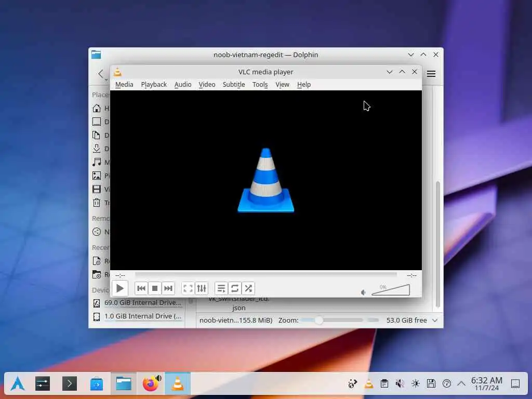
Task: Open Arch application launcher
Action: coord(17,384)
